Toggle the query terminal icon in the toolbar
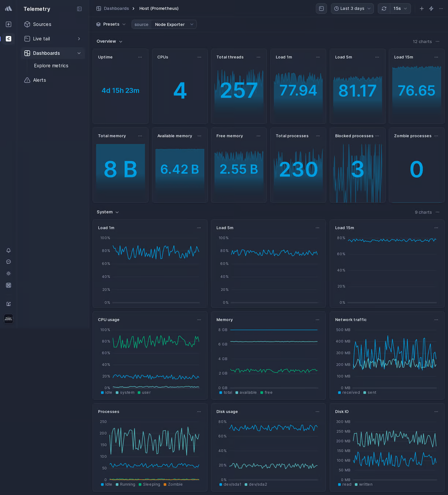The width and height of the screenshot is (448, 495). tap(321, 8)
